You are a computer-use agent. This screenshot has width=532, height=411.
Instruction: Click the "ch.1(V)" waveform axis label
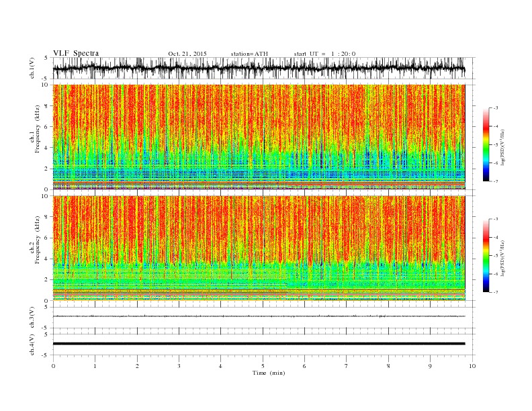pos(32,68)
